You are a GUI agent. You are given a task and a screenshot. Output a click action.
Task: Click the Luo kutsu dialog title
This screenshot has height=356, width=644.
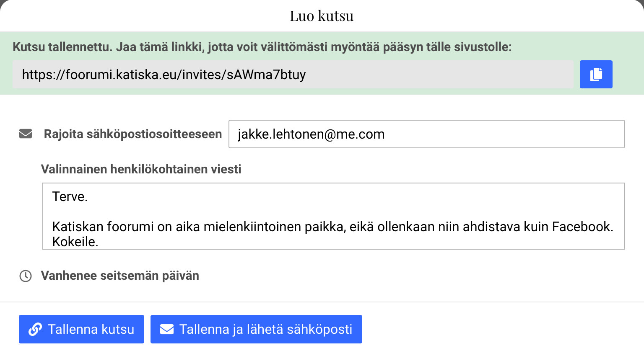pyautogui.click(x=322, y=16)
